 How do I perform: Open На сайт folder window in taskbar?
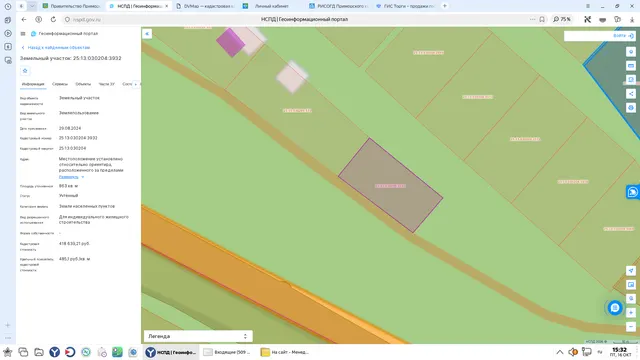click(x=285, y=352)
